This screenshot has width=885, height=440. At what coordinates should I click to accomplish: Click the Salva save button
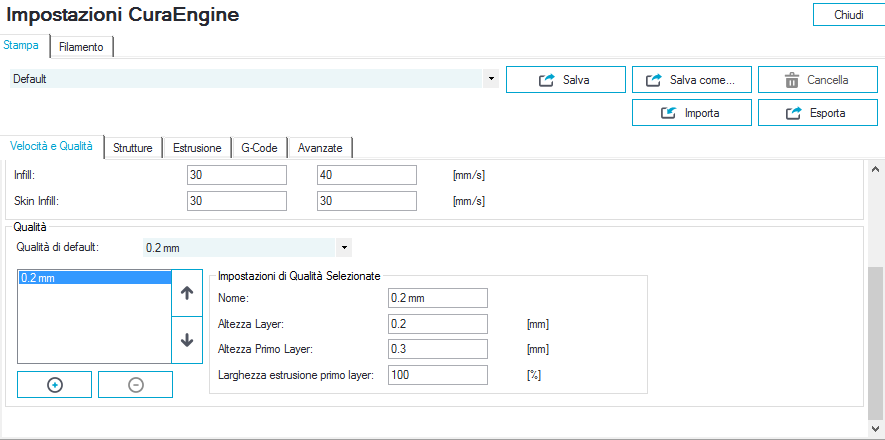point(565,80)
